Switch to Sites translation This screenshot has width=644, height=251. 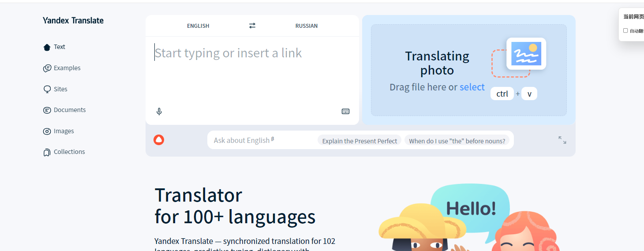[x=60, y=89]
